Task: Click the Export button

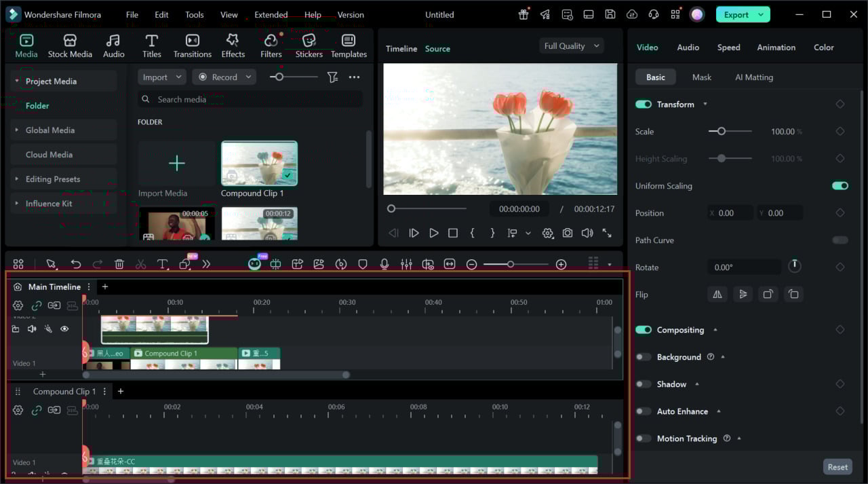Action: 736,14
